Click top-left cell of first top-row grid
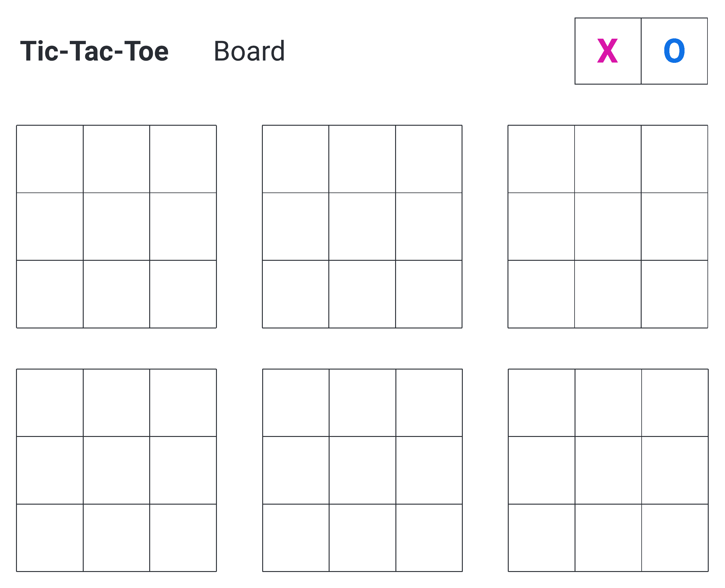This screenshot has width=725, height=588. (50, 159)
